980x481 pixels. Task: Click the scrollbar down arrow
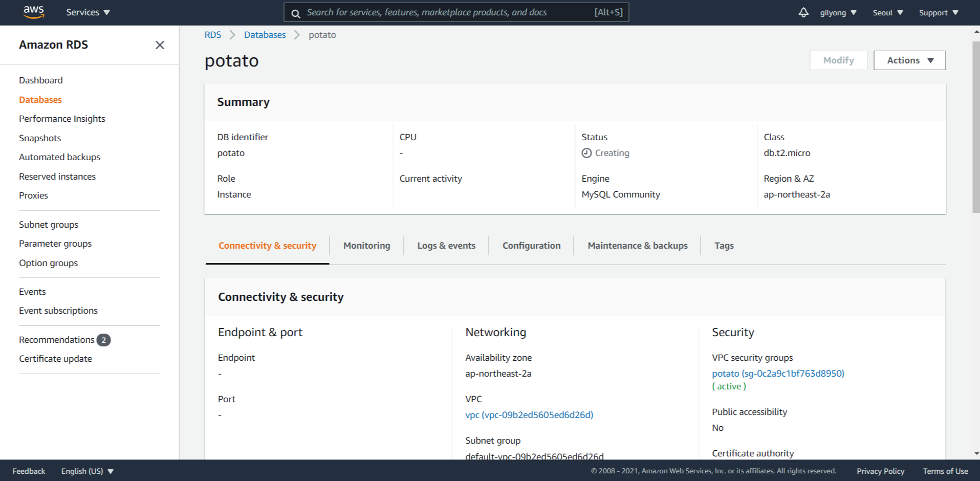click(x=976, y=453)
